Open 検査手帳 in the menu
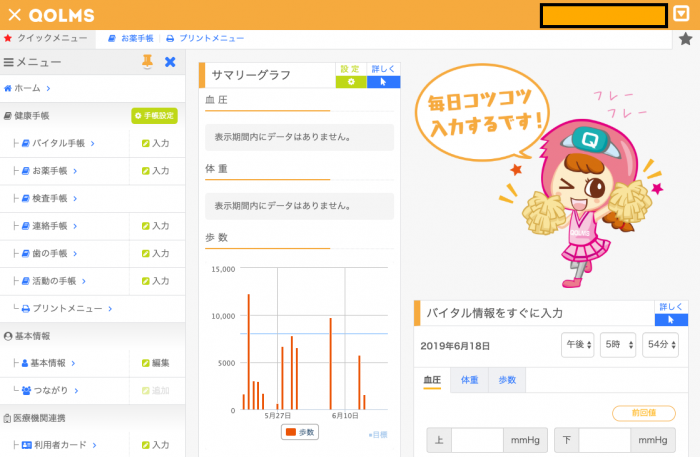The image size is (700, 457). 50,198
